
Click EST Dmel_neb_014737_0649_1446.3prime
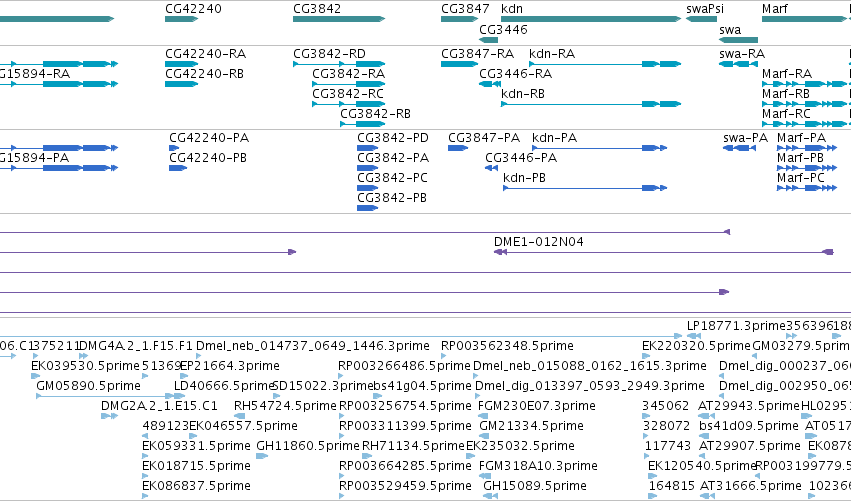point(313,346)
